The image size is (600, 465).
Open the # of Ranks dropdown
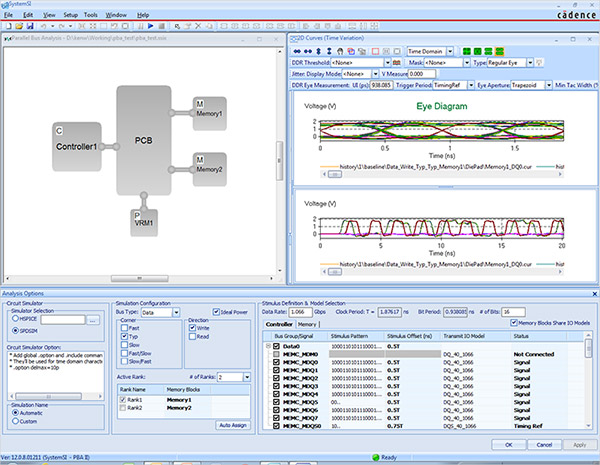[x=247, y=377]
